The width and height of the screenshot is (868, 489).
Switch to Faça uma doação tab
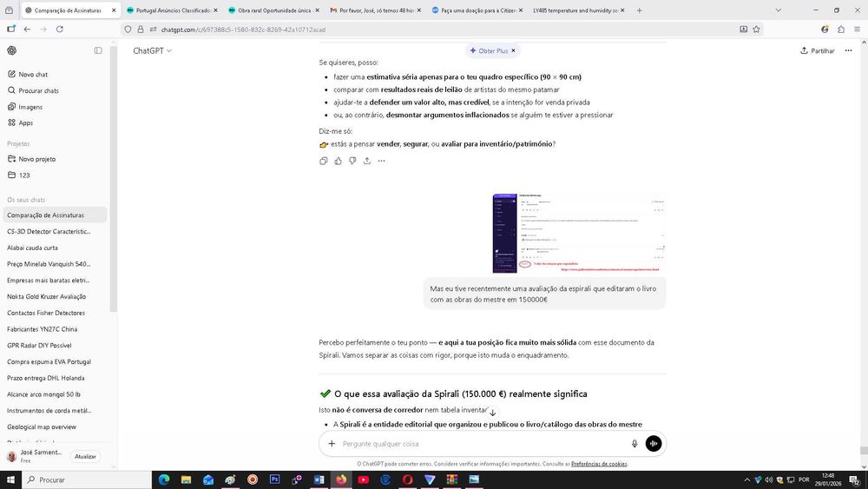[477, 10]
